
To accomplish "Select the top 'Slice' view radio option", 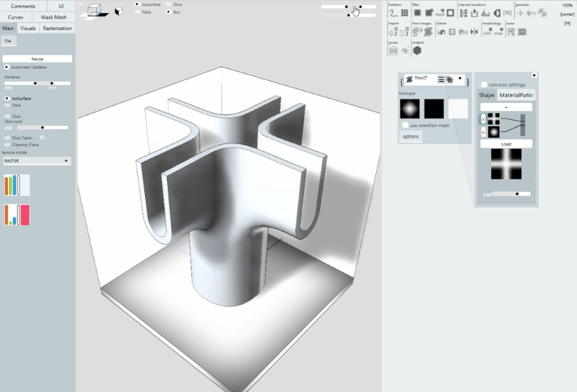I will (169, 4).
